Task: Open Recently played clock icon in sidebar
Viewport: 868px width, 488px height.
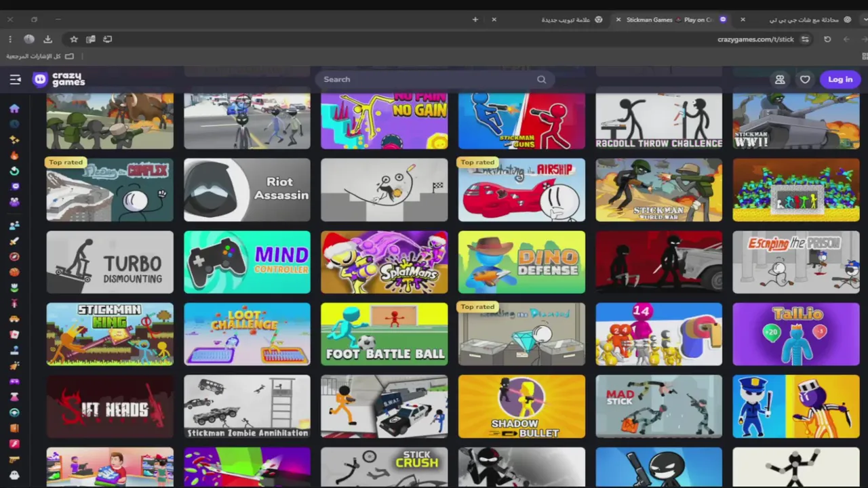Action: coord(14,124)
